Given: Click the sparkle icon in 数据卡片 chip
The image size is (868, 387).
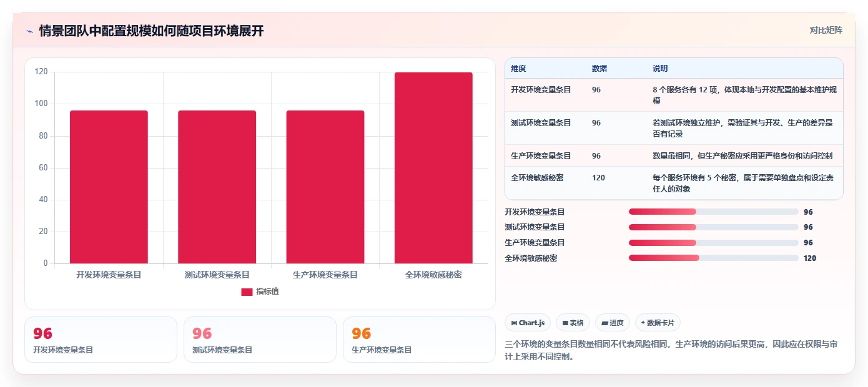Looking at the screenshot, I should pyautogui.click(x=643, y=323).
